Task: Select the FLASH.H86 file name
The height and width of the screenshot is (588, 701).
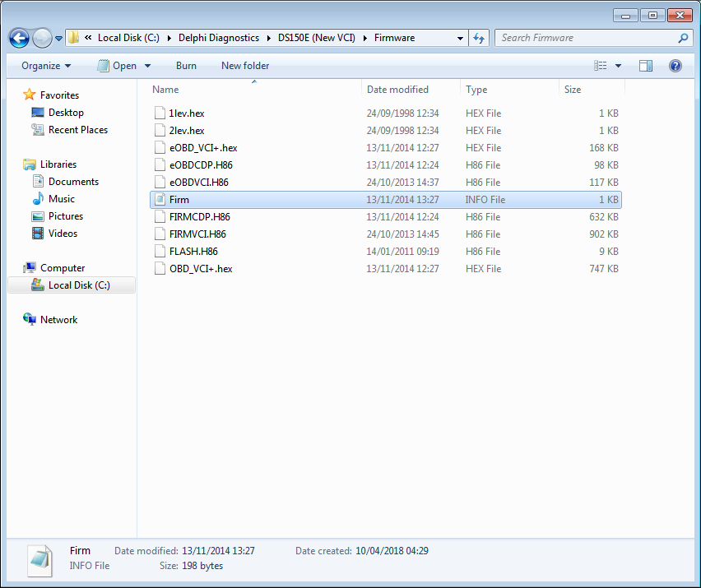Action: (x=193, y=252)
